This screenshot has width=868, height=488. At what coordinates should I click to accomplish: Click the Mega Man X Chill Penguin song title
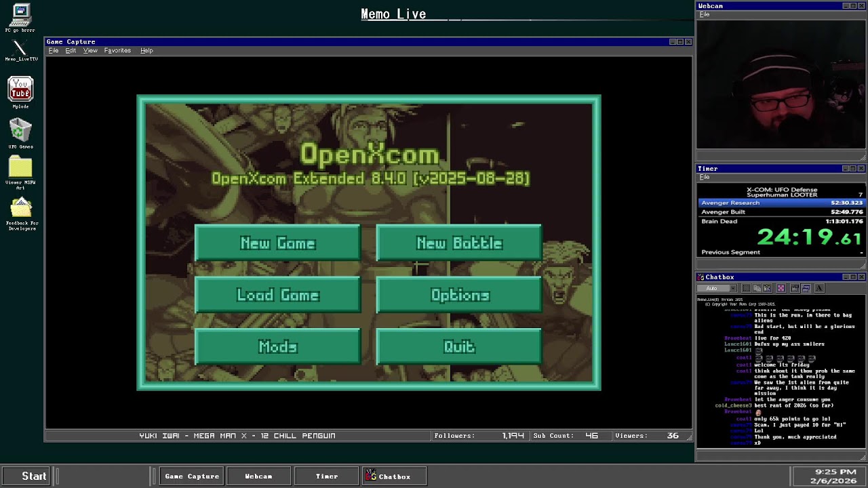[x=237, y=436]
